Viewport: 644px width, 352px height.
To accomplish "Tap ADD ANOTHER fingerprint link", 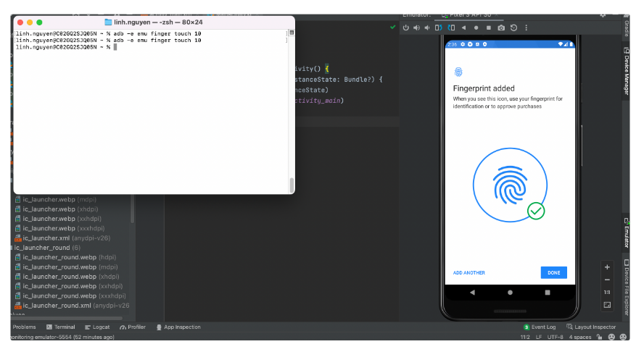I will click(x=468, y=273).
